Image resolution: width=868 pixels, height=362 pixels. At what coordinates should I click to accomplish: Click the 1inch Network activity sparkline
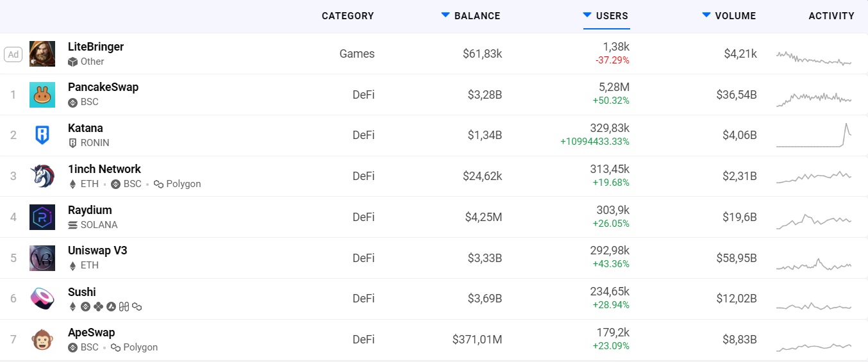[814, 177]
